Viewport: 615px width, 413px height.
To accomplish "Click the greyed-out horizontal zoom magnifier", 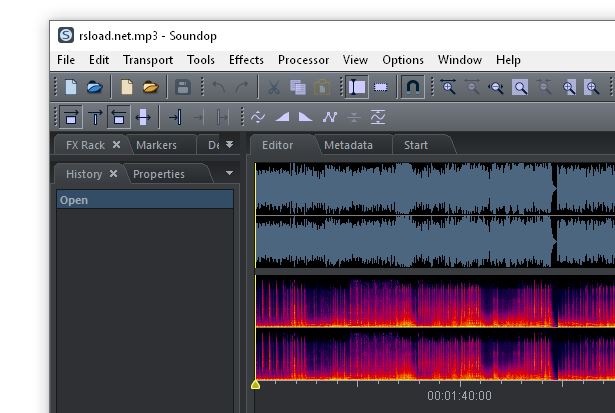I will pyautogui.click(x=472, y=87).
